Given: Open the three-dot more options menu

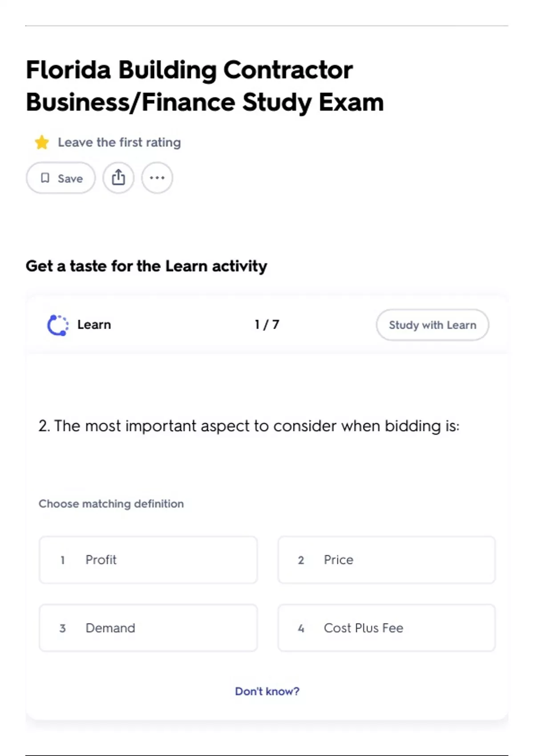Looking at the screenshot, I should 157,178.
